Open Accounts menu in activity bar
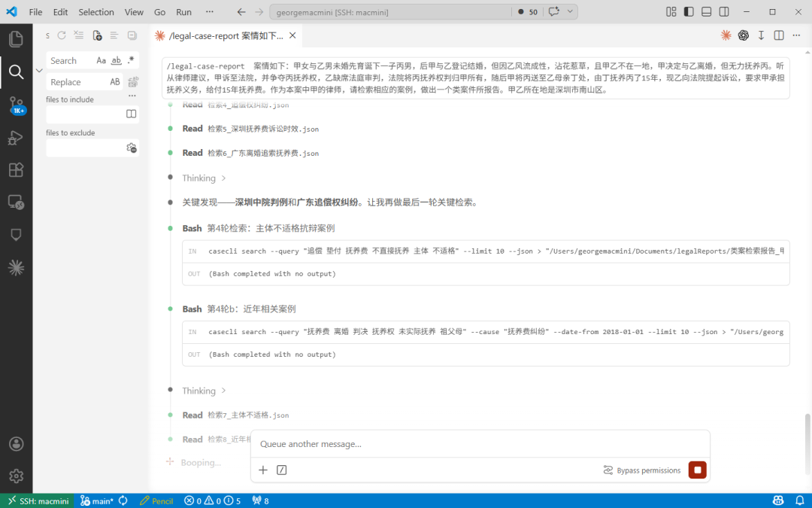The width and height of the screenshot is (812, 508). (16, 444)
